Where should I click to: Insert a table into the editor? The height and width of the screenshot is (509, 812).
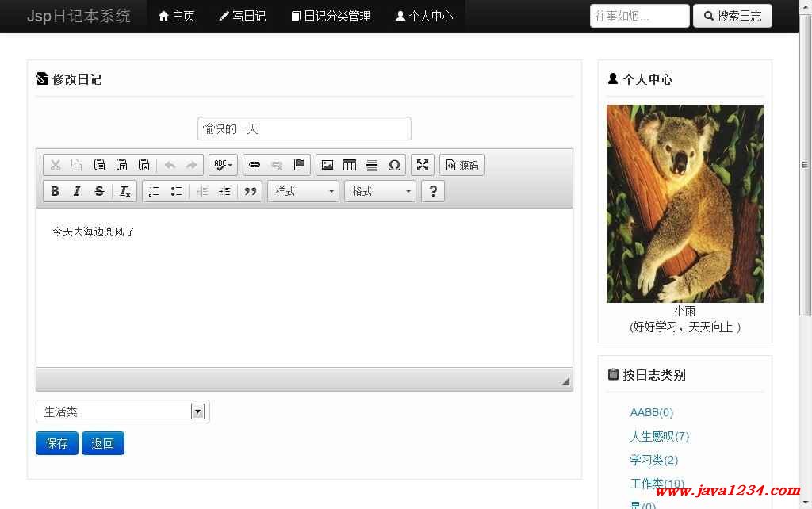pyautogui.click(x=350, y=165)
